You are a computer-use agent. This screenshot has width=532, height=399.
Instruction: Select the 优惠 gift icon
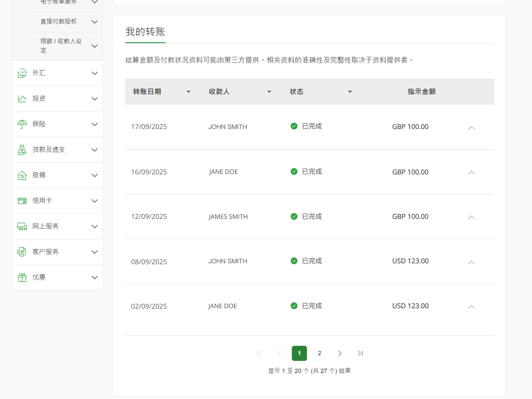pyautogui.click(x=21, y=277)
